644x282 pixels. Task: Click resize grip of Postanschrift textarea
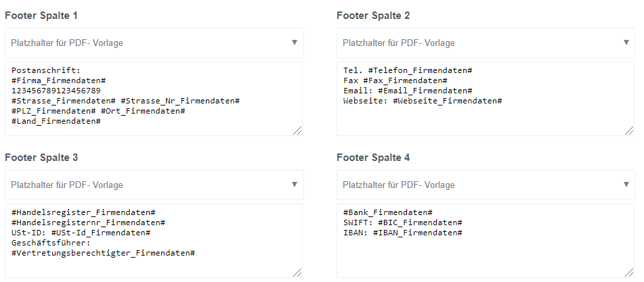coord(297,131)
